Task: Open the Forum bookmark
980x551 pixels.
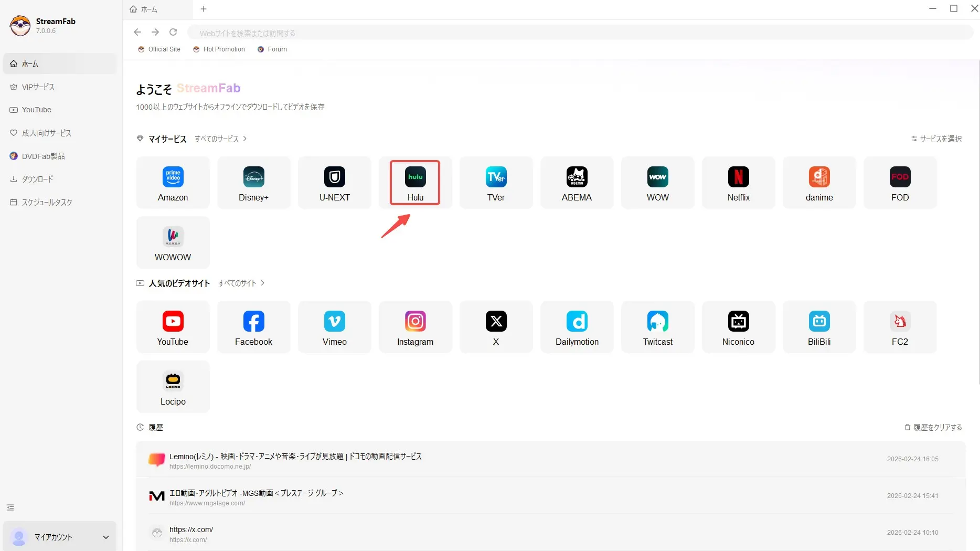Action: tap(272, 49)
